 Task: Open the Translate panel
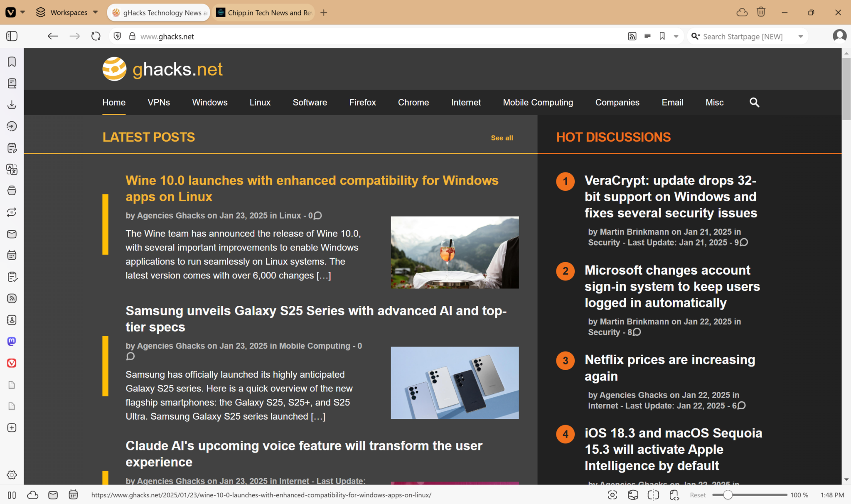(11, 170)
